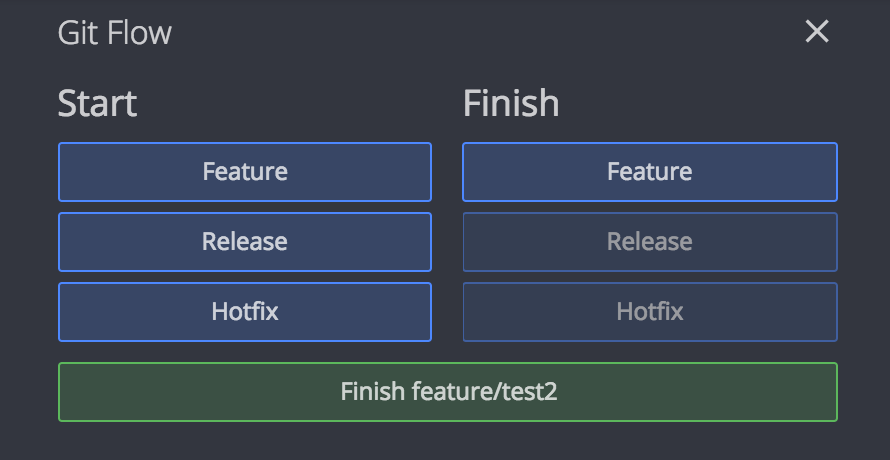
Task: Click the X at the panel's top-right
Action: [817, 31]
